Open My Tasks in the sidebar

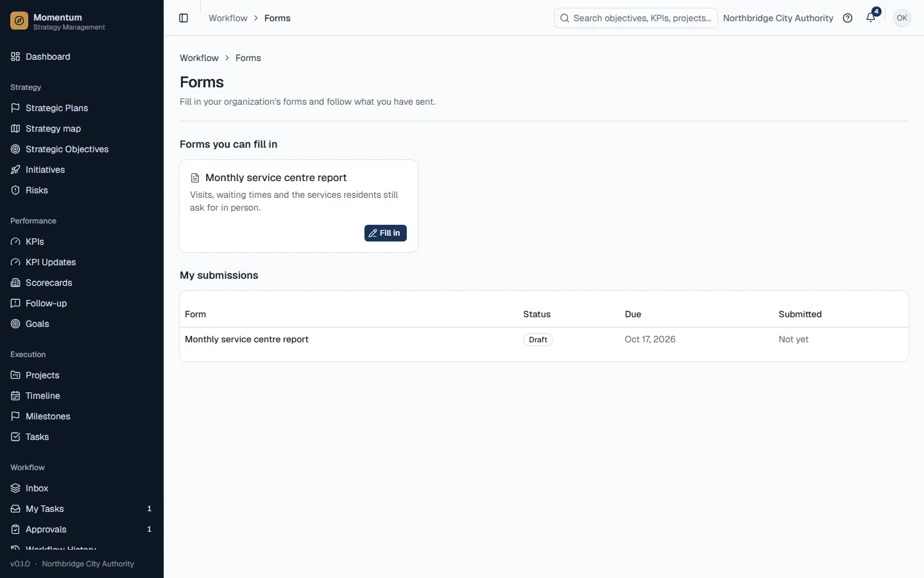81,509
